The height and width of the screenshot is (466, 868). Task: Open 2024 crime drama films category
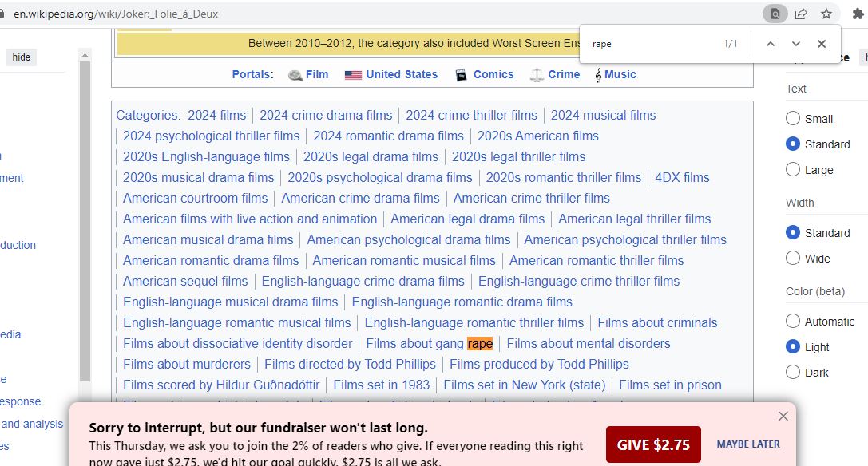click(x=326, y=115)
